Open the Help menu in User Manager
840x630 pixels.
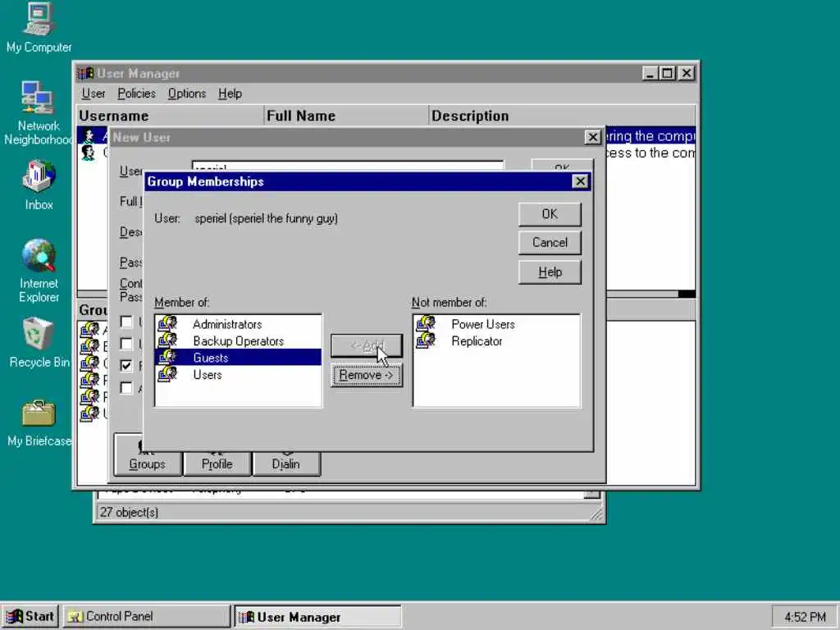point(230,94)
